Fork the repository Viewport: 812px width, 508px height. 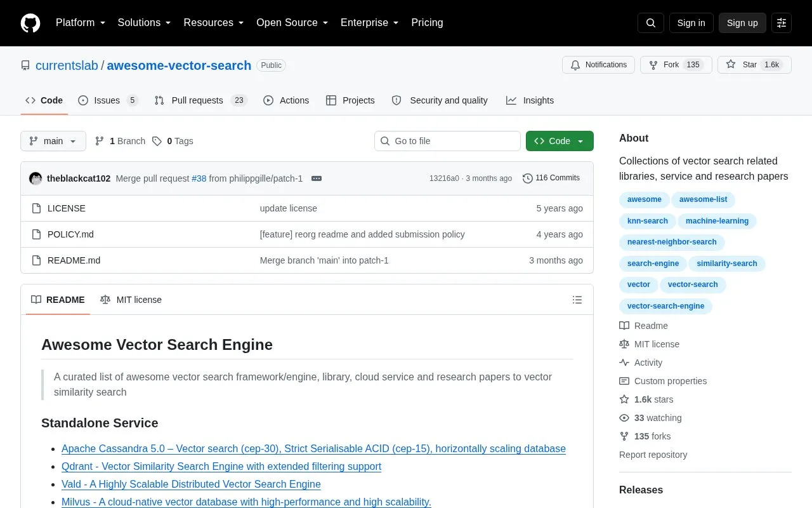tap(676, 65)
